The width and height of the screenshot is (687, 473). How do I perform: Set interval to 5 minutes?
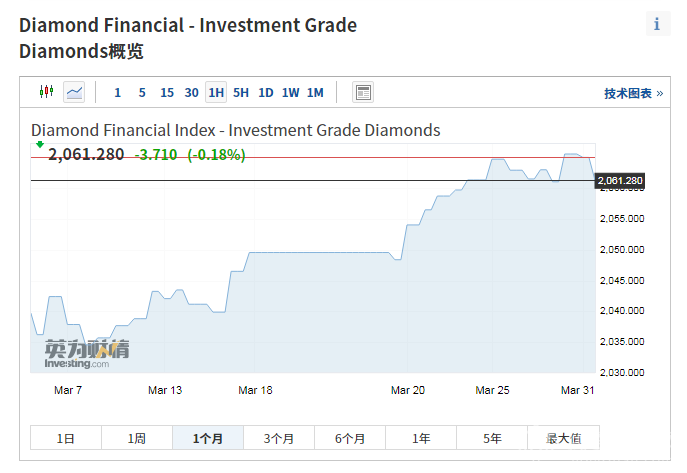pyautogui.click(x=142, y=93)
